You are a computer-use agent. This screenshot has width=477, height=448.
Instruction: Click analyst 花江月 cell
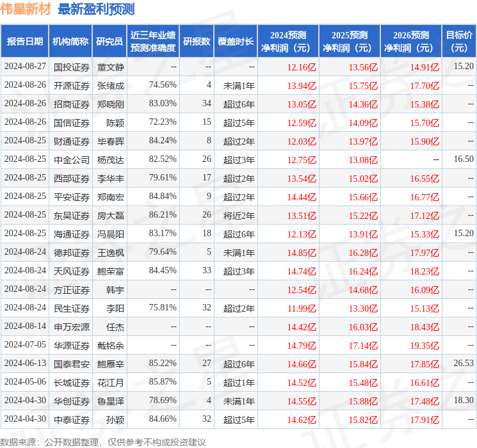[x=110, y=383]
